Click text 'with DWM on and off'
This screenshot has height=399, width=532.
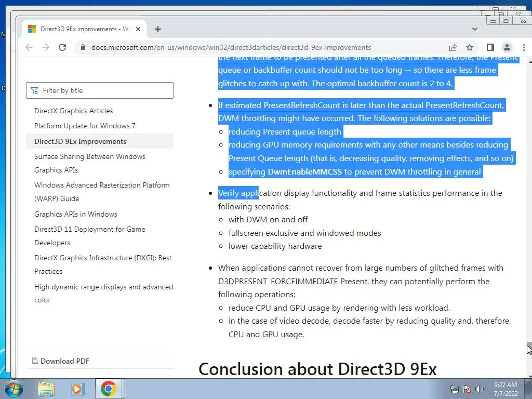click(x=268, y=220)
